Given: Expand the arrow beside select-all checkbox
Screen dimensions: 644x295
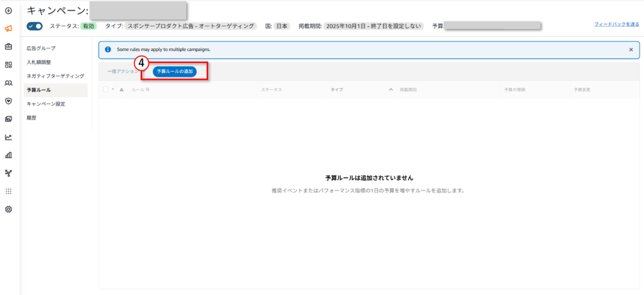Looking at the screenshot, I should (113, 89).
